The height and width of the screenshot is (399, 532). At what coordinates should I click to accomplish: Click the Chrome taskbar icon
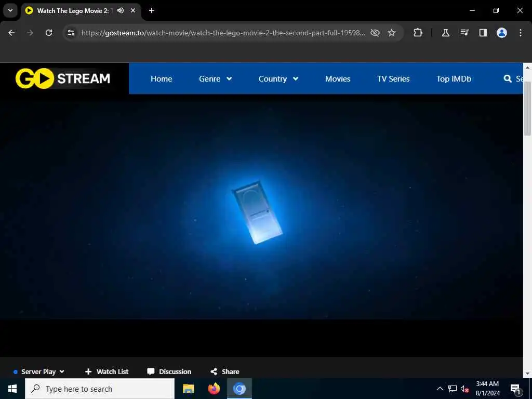[x=239, y=389]
